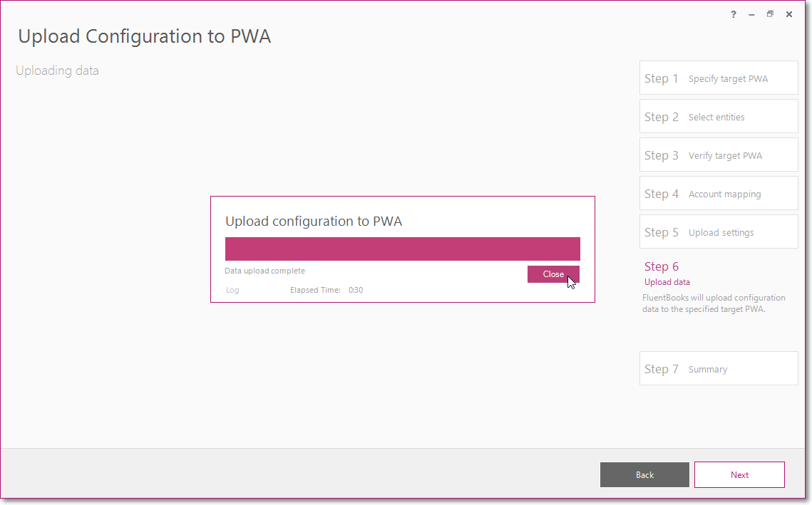Open the upload Log link
Image resolution: width=812 pixels, height=505 pixels.
point(232,291)
